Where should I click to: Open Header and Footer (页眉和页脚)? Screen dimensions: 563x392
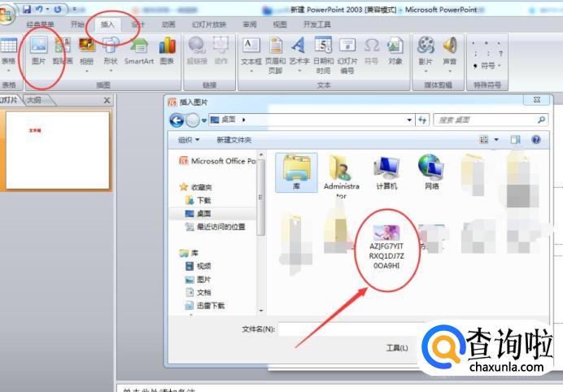[x=275, y=55]
